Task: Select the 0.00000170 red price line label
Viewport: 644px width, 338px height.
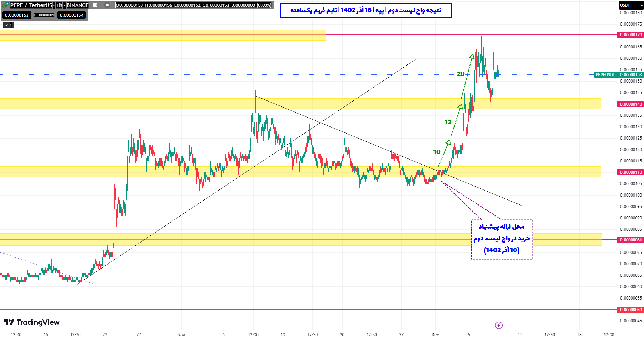Action: [x=630, y=35]
